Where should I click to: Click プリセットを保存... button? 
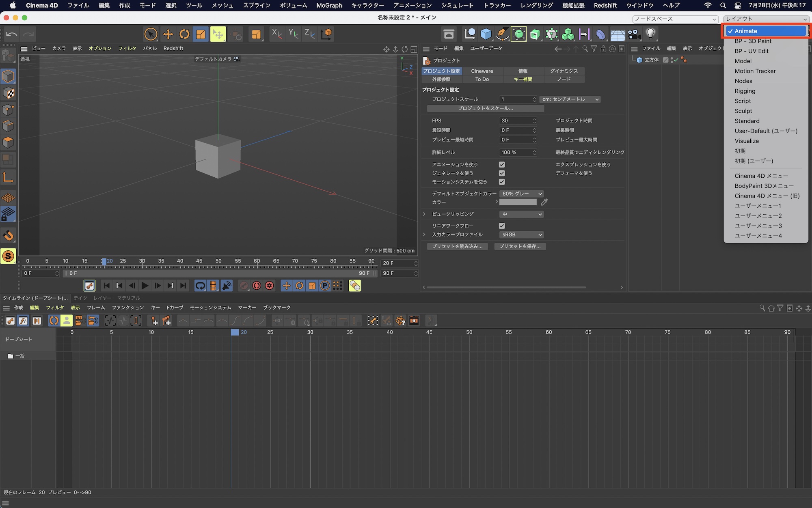coord(520,246)
